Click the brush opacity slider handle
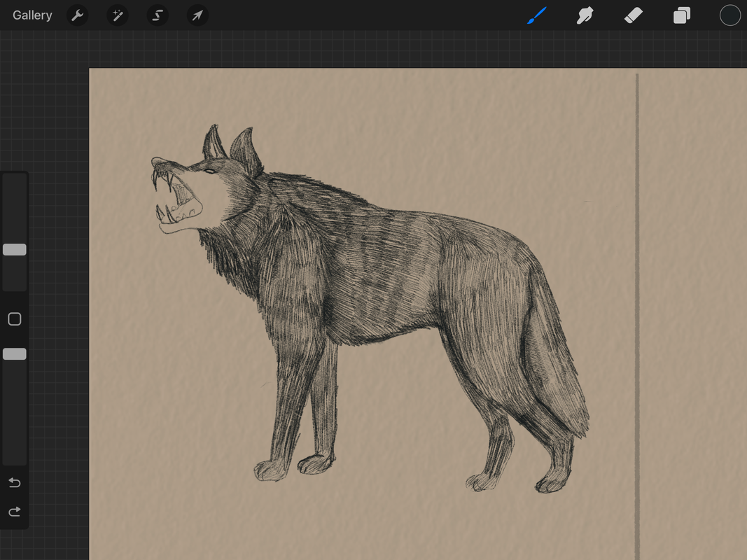This screenshot has width=747, height=560. pyautogui.click(x=15, y=353)
